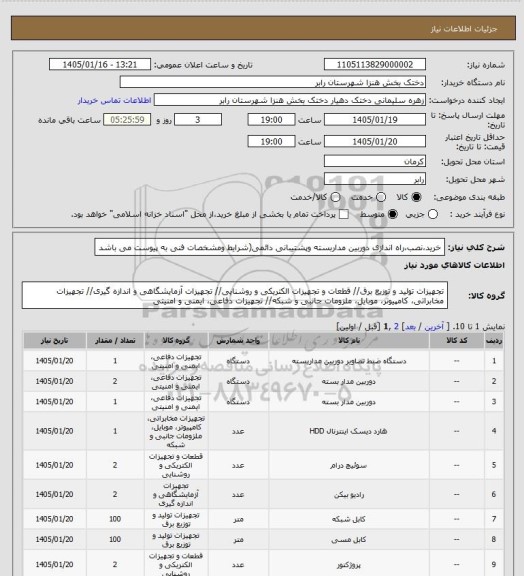Click تعداد / مقدار column header
524x576 pixels.
coord(115,341)
